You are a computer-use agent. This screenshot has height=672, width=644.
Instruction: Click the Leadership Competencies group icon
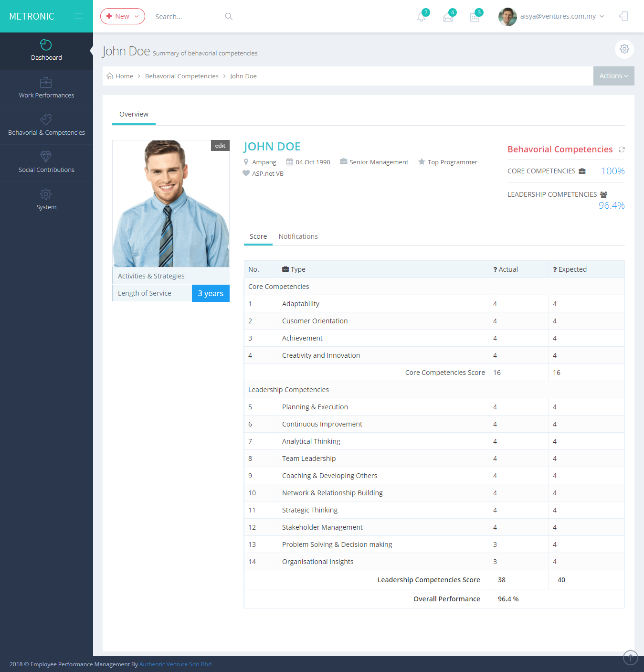tap(603, 194)
